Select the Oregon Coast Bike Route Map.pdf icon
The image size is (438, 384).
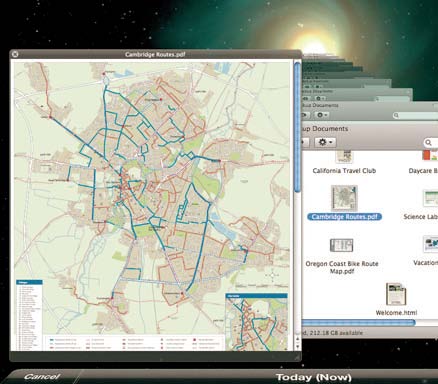341,245
